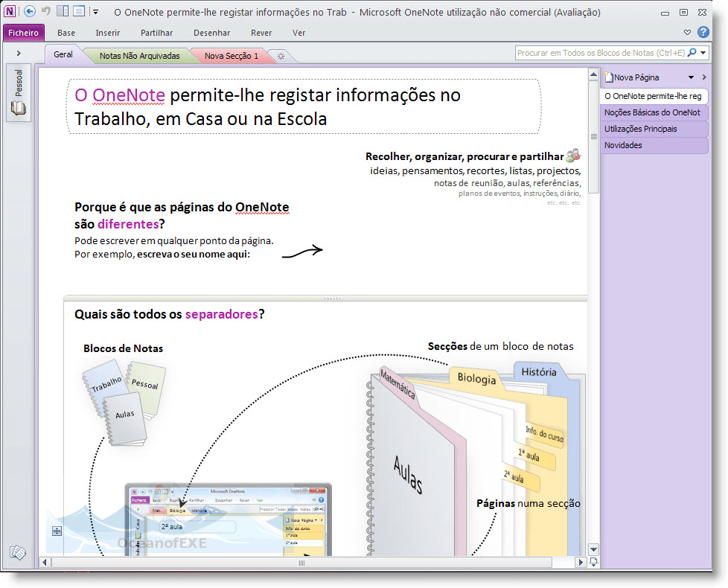The height and width of the screenshot is (588, 728).
Task: Click the vertical scrollbar down arrow
Action: click(x=593, y=549)
